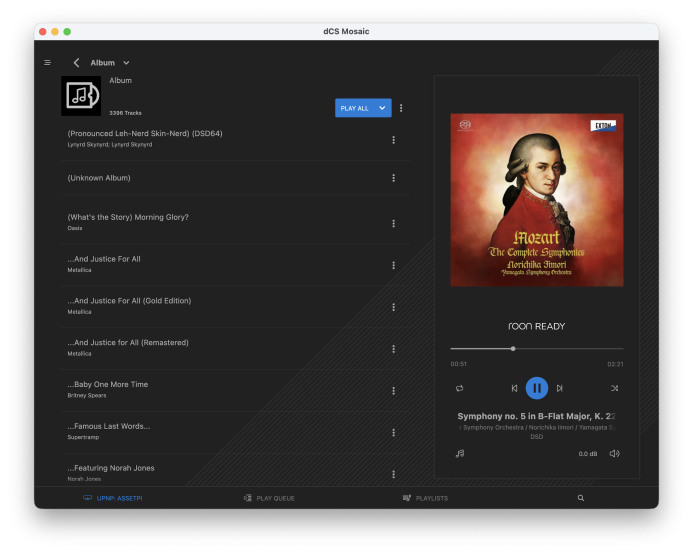
Task: Open search with the magnifier icon
Action: coord(581,498)
